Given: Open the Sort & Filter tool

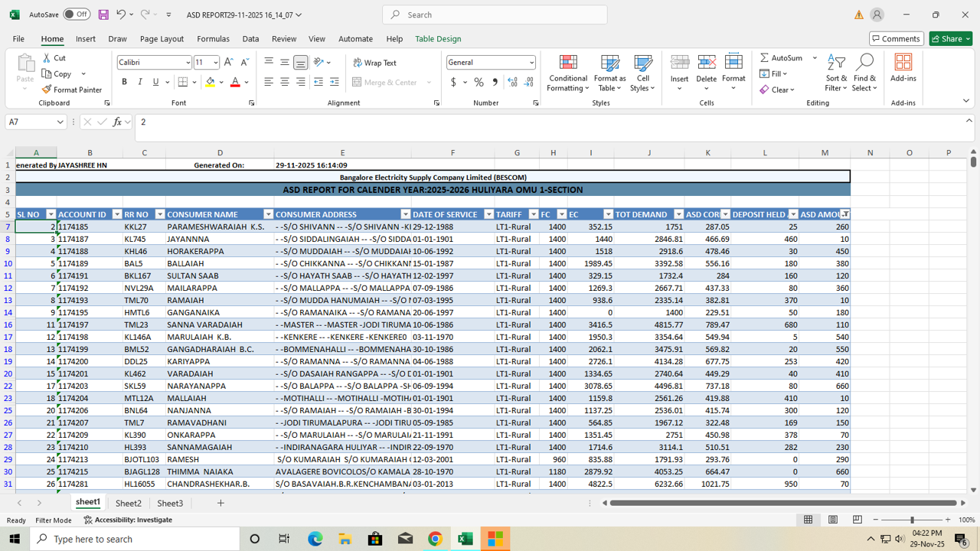Looking at the screenshot, I should pos(836,73).
